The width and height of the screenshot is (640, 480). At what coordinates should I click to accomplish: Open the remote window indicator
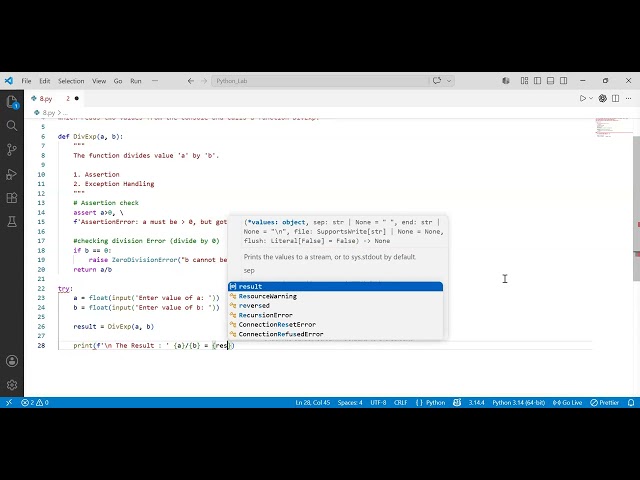[9, 402]
